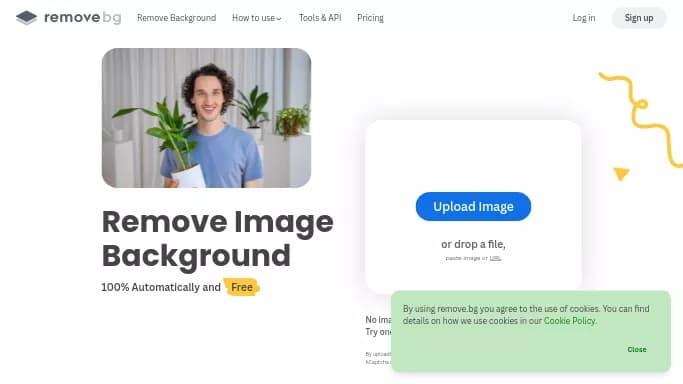Click the yellow Free label

pyautogui.click(x=242, y=287)
